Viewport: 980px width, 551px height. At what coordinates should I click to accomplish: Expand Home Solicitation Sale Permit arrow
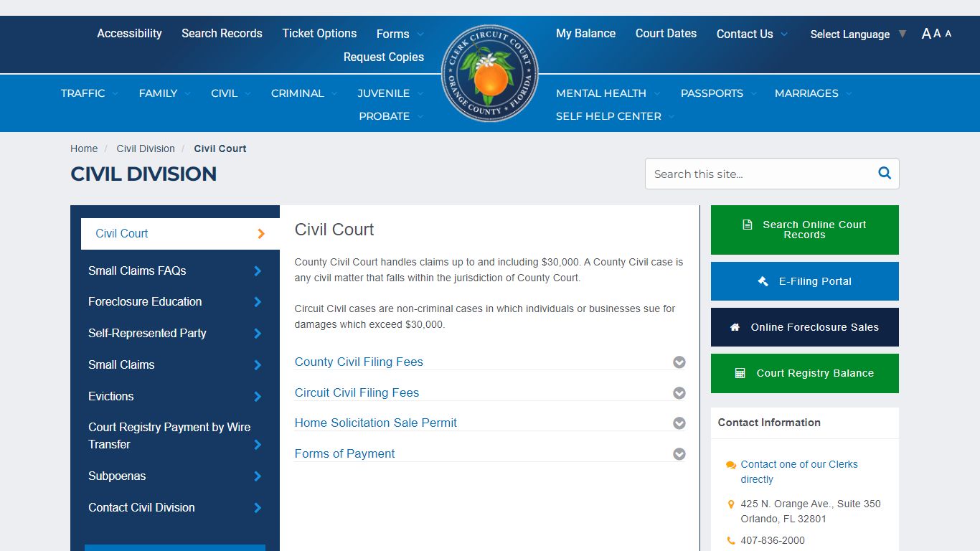(x=679, y=423)
